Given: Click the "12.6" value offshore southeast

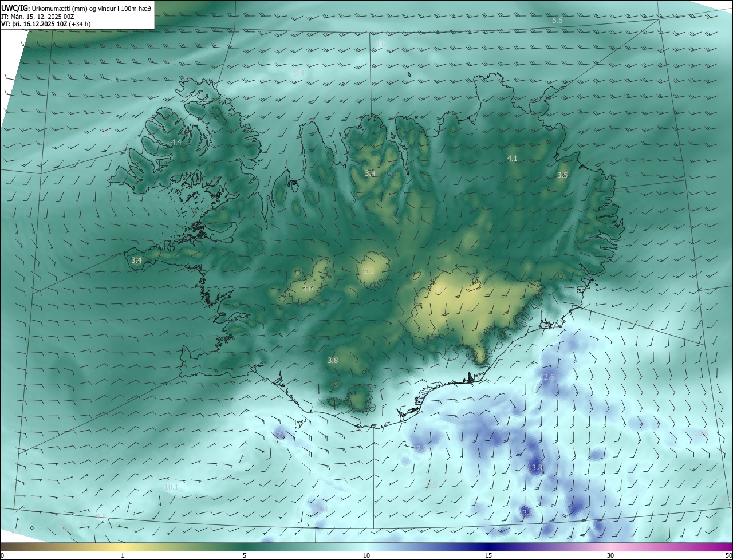Looking at the screenshot, I should click(x=547, y=377).
